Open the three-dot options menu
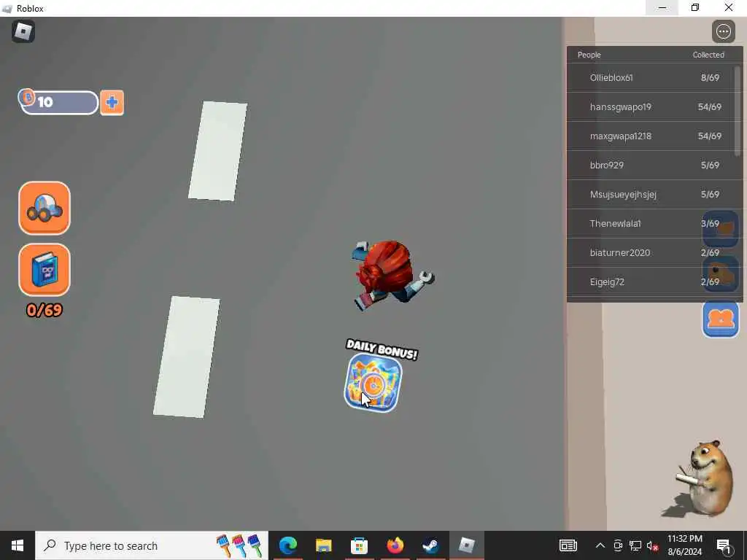The image size is (747, 560). pyautogui.click(x=723, y=32)
